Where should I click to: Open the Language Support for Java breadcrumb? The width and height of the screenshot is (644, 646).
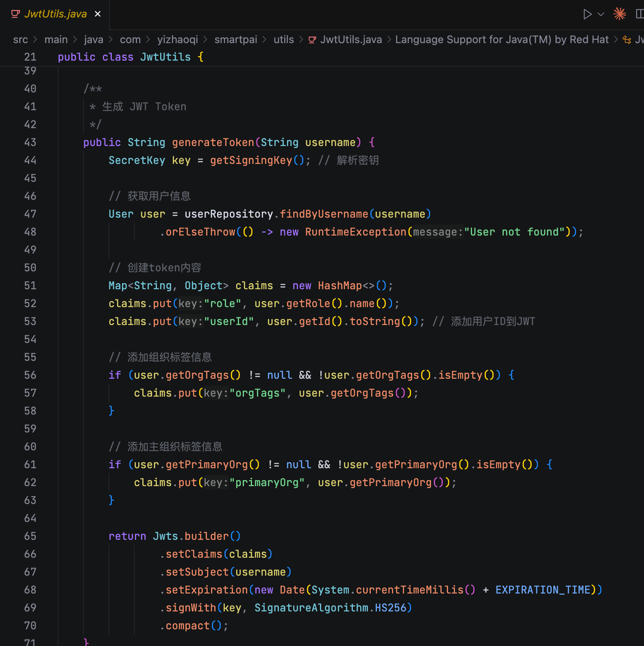click(502, 39)
